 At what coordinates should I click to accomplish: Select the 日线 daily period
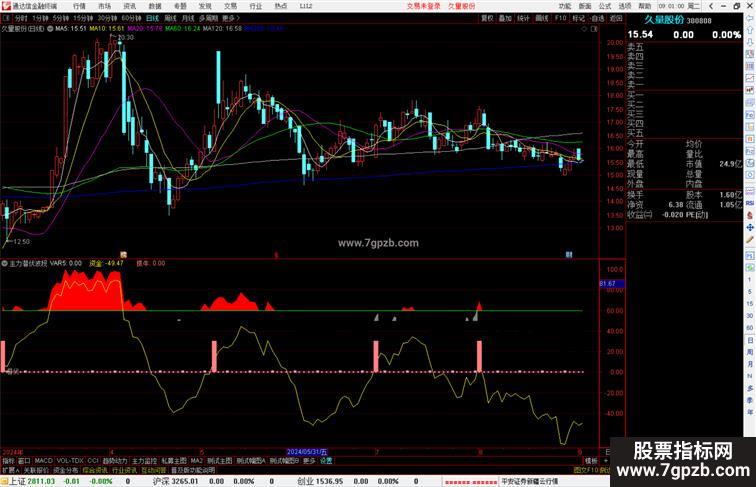point(152,18)
